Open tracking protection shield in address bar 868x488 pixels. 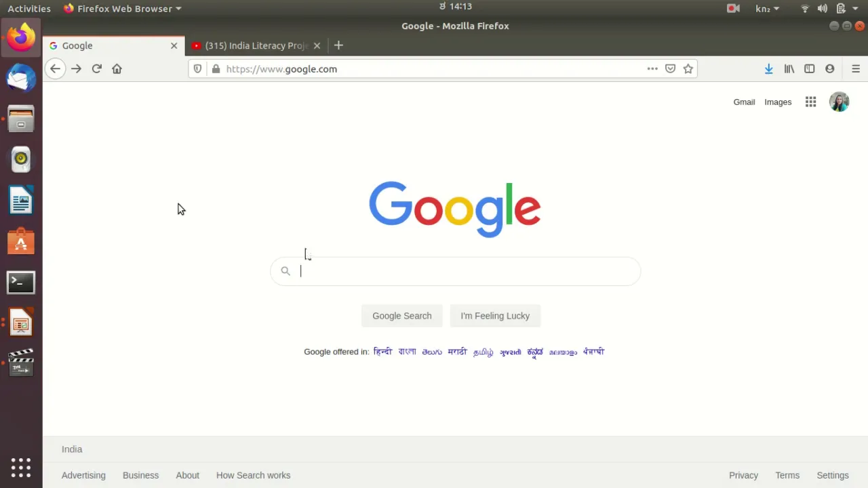[198, 68]
